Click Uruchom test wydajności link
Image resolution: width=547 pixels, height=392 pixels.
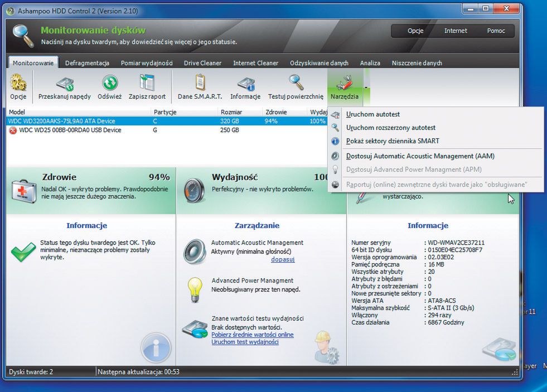click(245, 342)
